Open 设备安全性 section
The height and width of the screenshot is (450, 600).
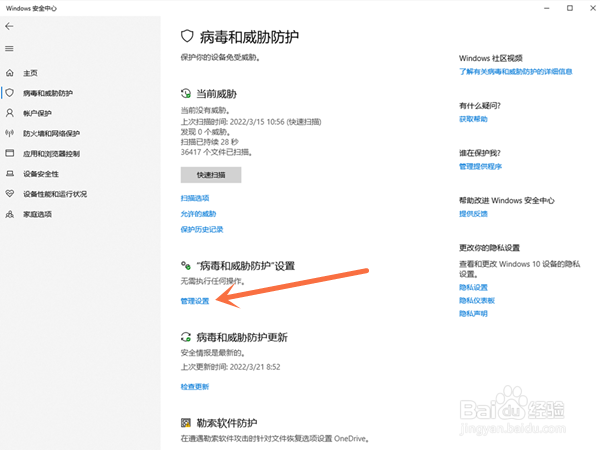41,174
